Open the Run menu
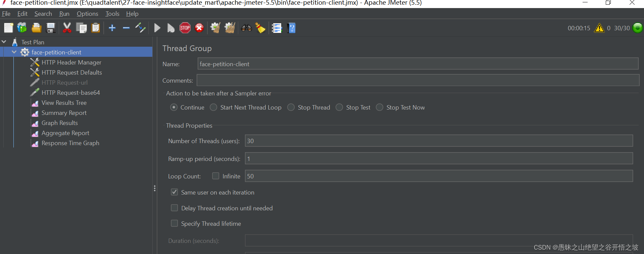Image resolution: width=644 pixels, height=254 pixels. 64,14
